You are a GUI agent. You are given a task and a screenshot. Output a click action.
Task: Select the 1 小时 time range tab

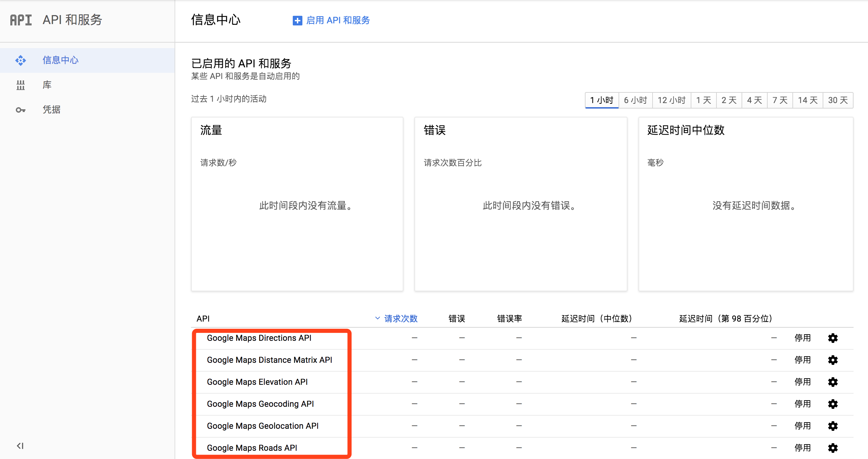pos(602,100)
